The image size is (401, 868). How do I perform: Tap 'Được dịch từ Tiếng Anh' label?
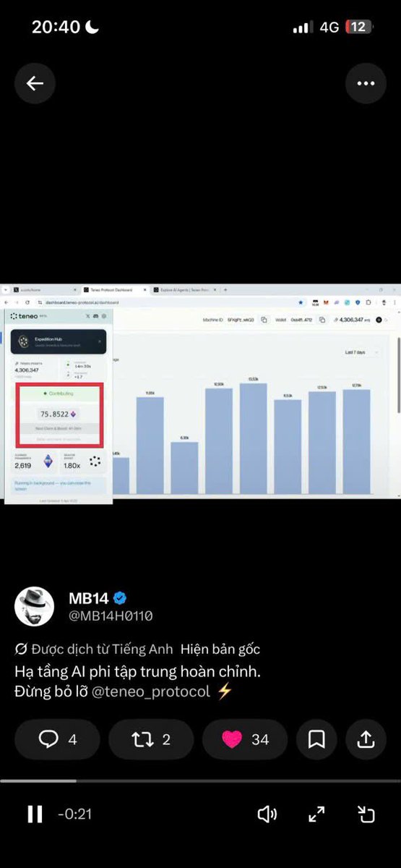coord(101,650)
